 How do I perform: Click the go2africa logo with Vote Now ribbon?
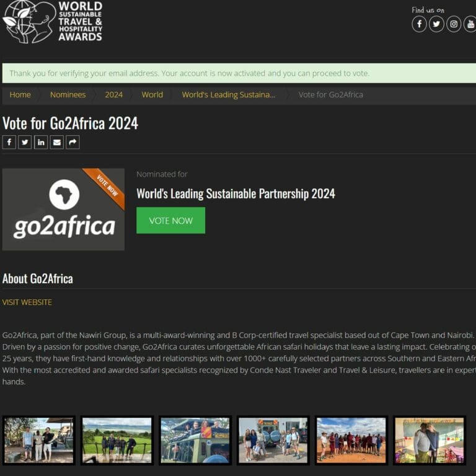click(x=63, y=209)
